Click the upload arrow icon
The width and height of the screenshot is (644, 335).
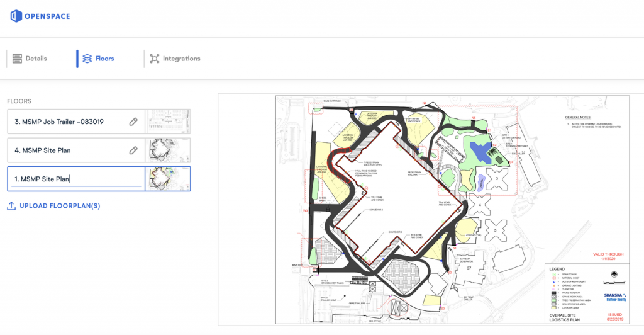[11, 206]
